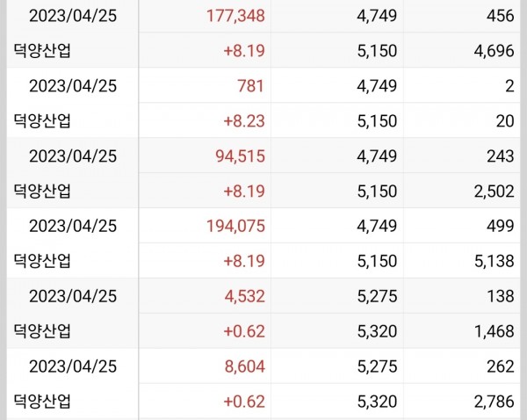Select the 2,786 value cell
This screenshot has height=420, width=527.
tap(494, 402)
